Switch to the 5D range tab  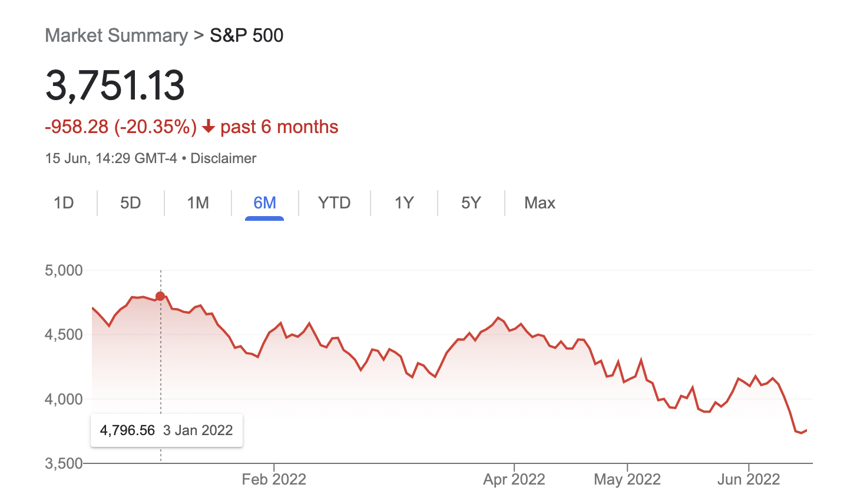131,203
